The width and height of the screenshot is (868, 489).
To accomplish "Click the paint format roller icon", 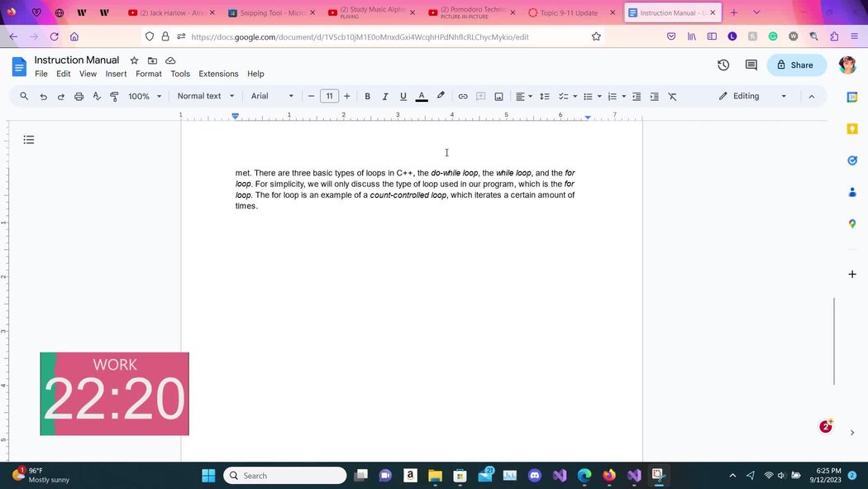I will [114, 96].
